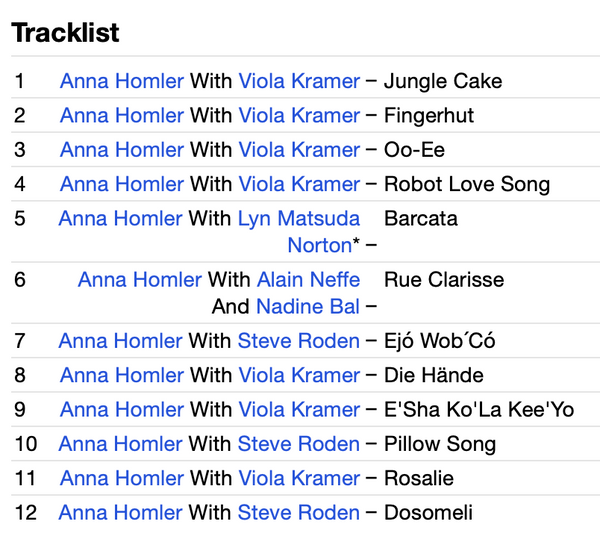Click Anna Homler link on Rue Clarisse track
The width and height of the screenshot is (600, 545).
click(x=139, y=280)
